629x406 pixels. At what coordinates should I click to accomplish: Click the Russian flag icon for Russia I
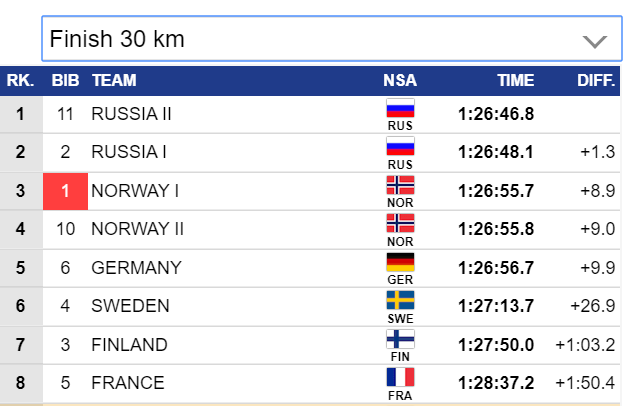tap(400, 147)
